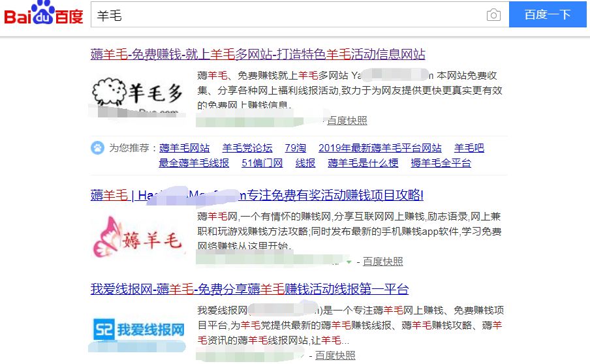590x364 pixels.
Task: Open recommended link 褥羊毛全平台
Action: [x=441, y=163]
